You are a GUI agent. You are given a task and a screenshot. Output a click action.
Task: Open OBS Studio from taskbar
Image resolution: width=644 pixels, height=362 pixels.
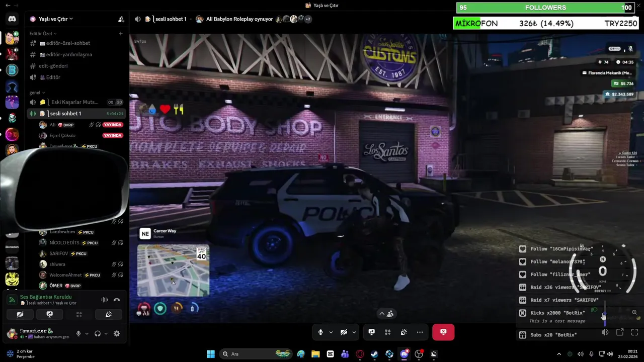419,354
